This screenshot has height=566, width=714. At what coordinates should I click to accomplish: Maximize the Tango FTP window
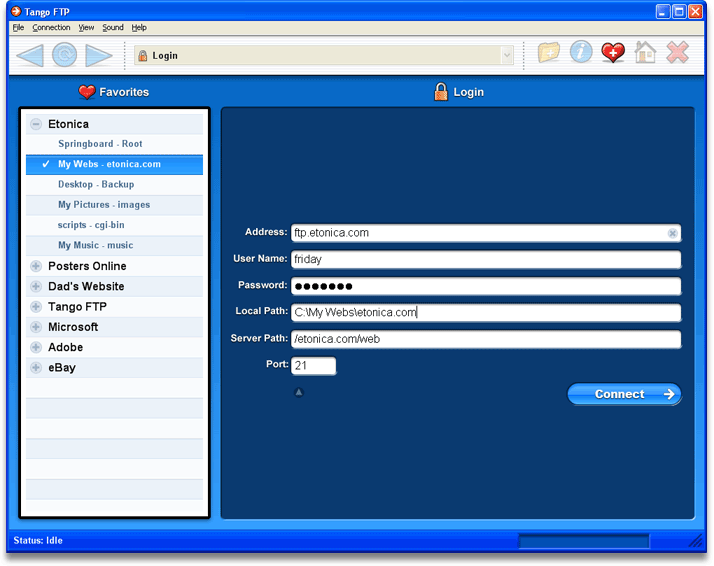[x=679, y=11]
